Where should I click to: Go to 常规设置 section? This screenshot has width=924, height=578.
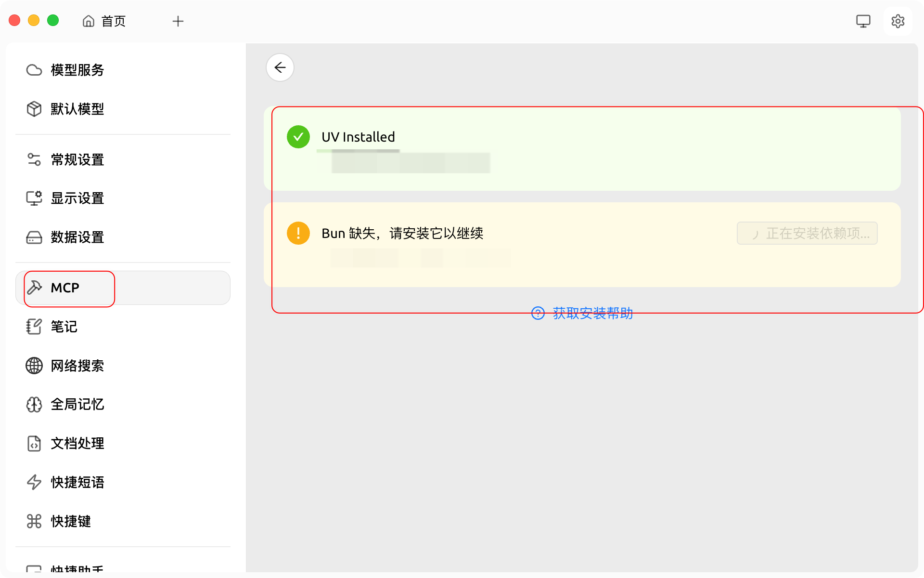[77, 159]
